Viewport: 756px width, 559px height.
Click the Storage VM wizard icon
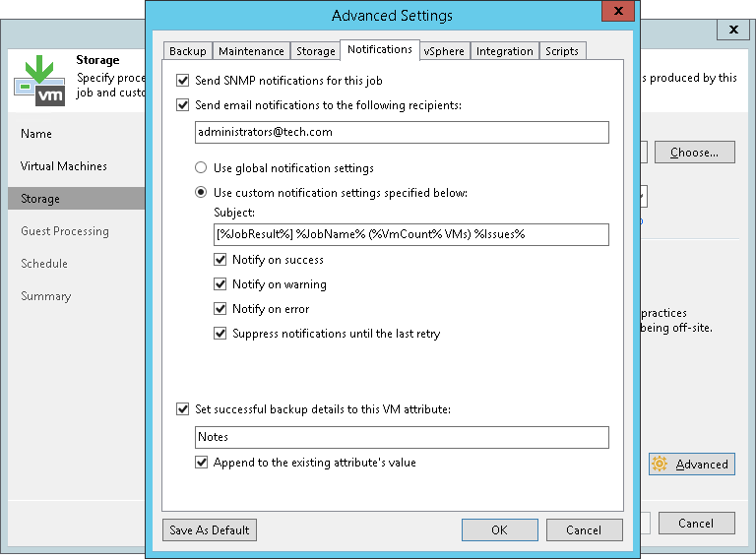(x=39, y=80)
